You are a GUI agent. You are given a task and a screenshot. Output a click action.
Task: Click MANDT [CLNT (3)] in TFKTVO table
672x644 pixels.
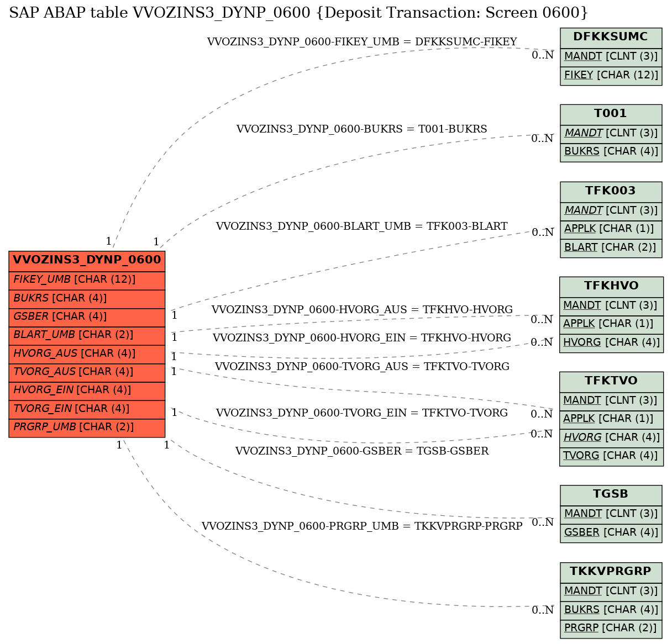(611, 400)
